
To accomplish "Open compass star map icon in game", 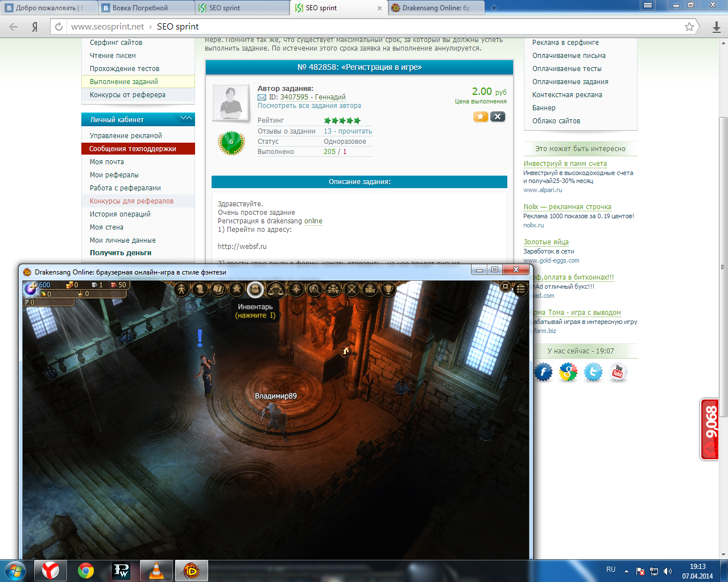I will (x=296, y=289).
